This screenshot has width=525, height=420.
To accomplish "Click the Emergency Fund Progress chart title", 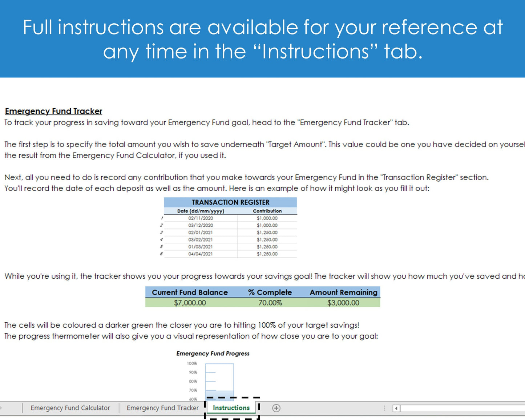I will [x=213, y=354].
